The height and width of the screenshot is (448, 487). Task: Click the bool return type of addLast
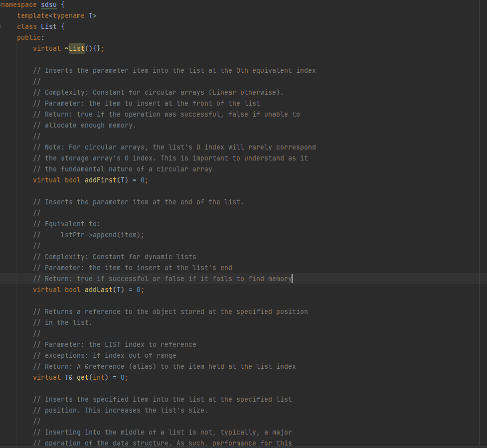click(x=72, y=290)
